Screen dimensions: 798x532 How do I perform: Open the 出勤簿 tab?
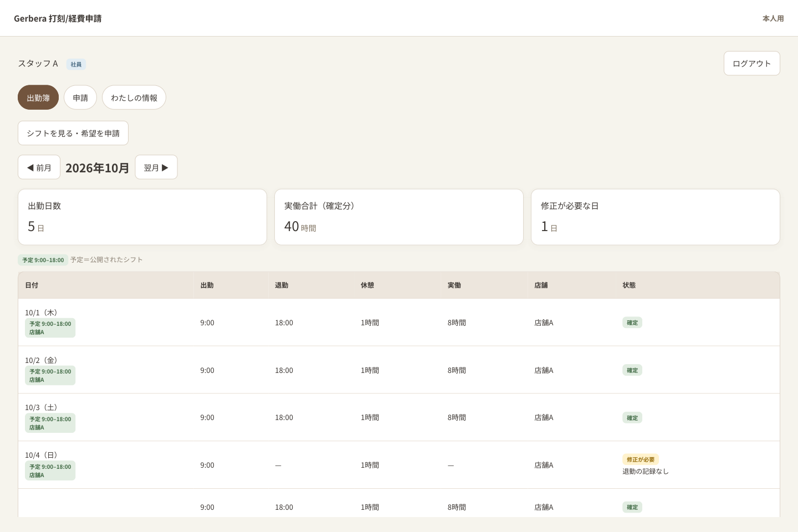[x=38, y=98]
